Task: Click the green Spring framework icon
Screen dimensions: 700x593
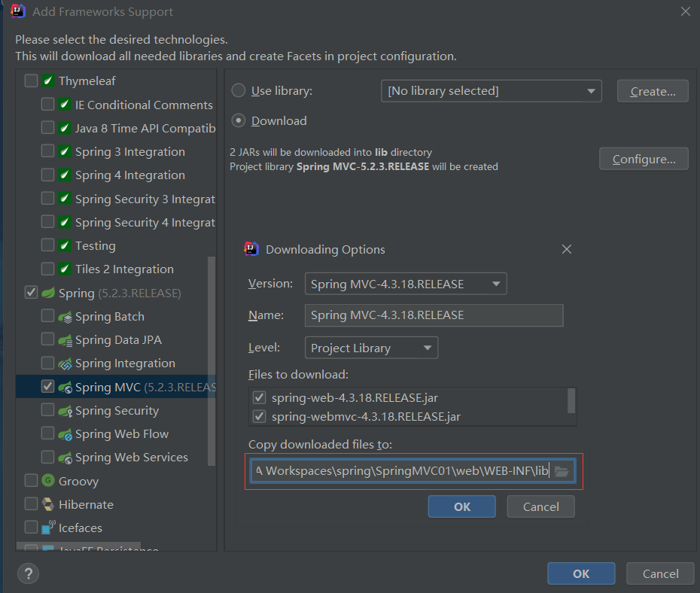Action: (x=48, y=293)
